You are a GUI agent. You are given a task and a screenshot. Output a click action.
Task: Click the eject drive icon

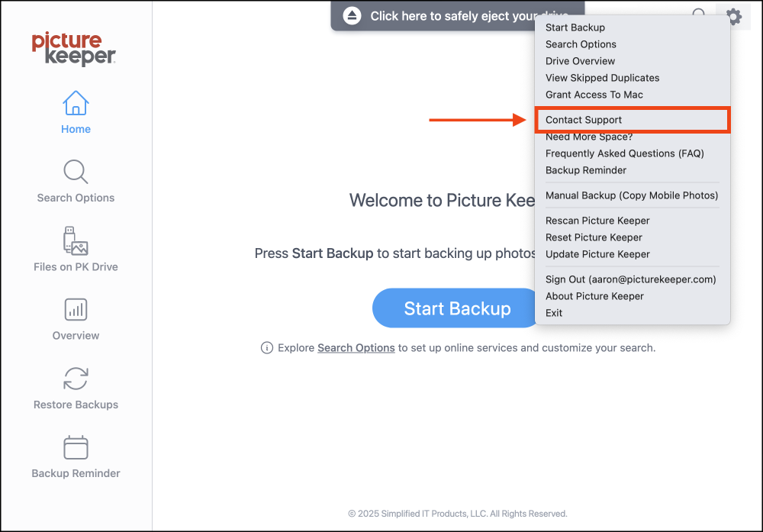pos(352,15)
